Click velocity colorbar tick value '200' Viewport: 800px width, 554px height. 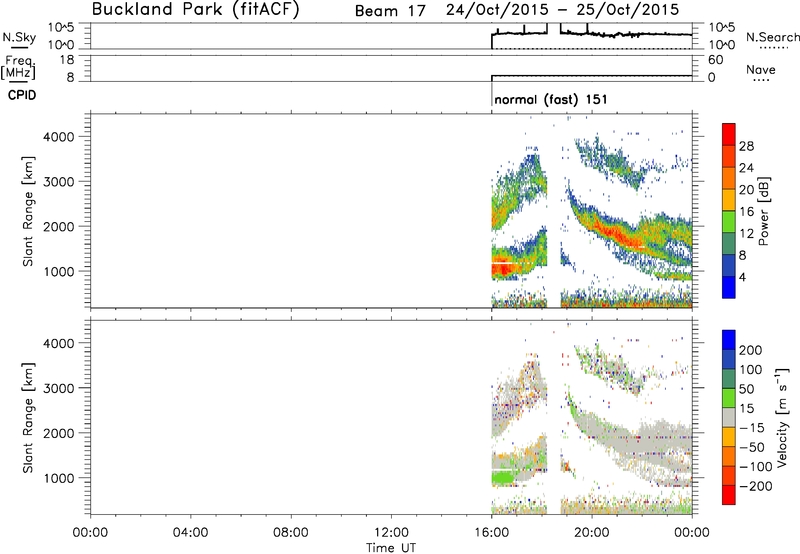click(x=751, y=350)
